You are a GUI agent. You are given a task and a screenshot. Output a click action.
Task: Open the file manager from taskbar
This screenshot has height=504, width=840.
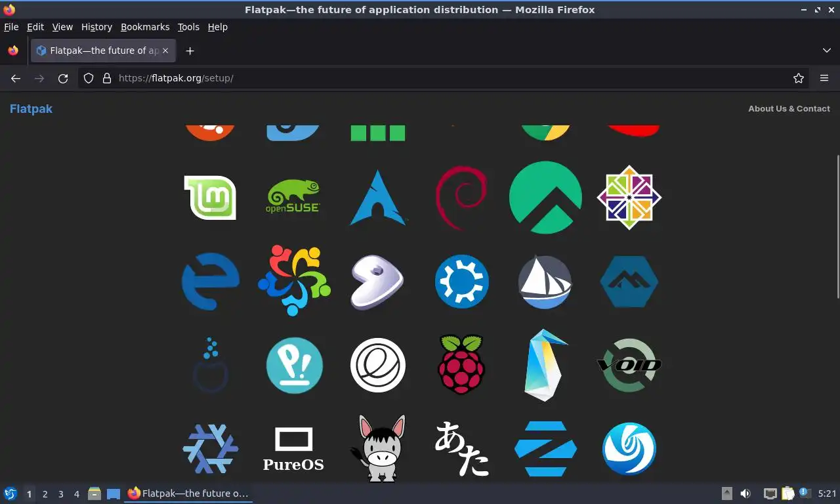pos(94,493)
